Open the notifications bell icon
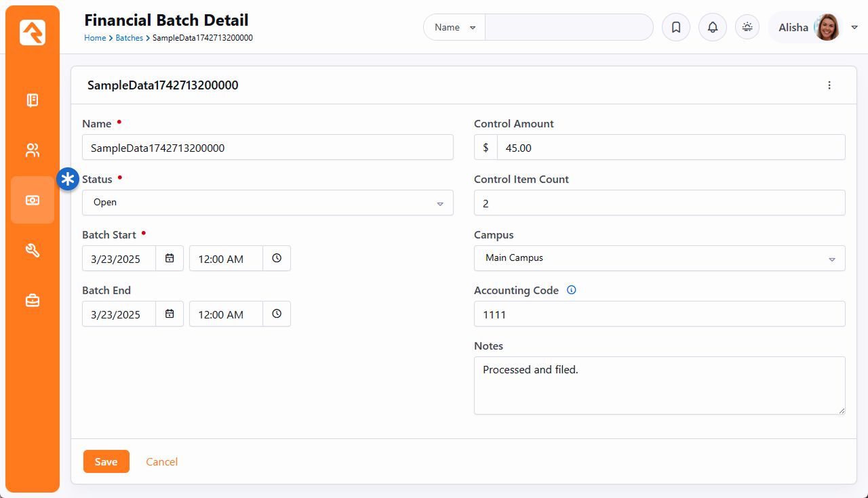 (712, 28)
